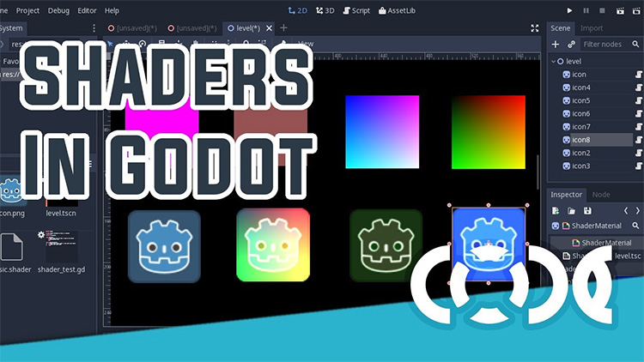
Task: Click the Sprite object icon beside ShaderMaterial
Action: click(556, 226)
